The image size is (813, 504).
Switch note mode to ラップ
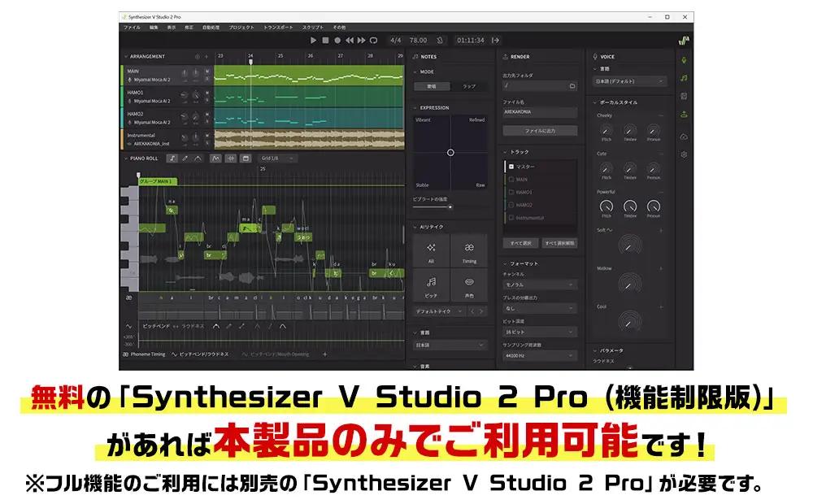[469, 87]
